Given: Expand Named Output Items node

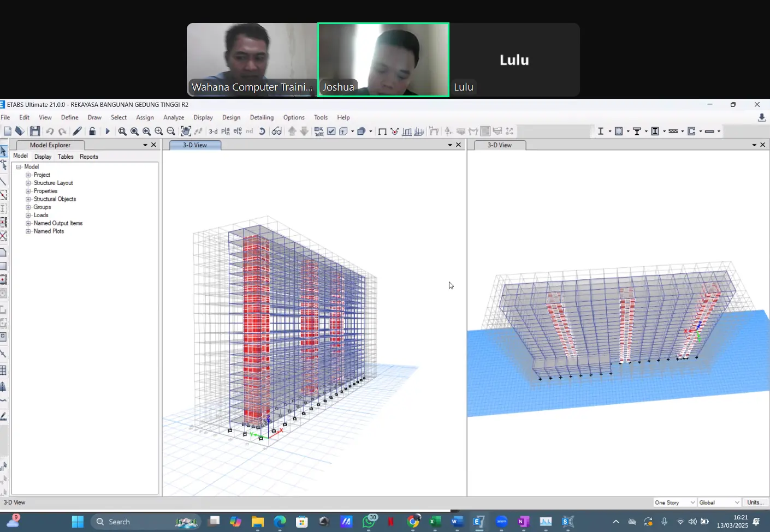Looking at the screenshot, I should click(28, 223).
